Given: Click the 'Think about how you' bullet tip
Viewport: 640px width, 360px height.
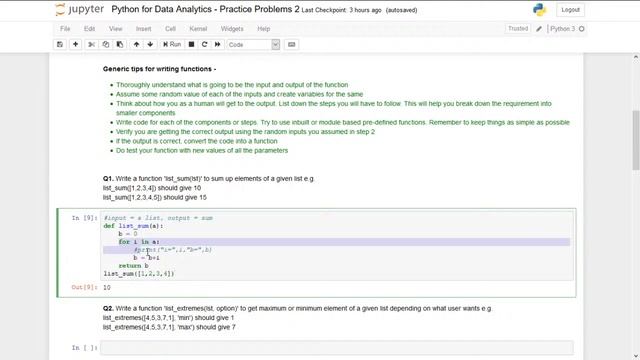Looking at the screenshot, I should [x=333, y=108].
